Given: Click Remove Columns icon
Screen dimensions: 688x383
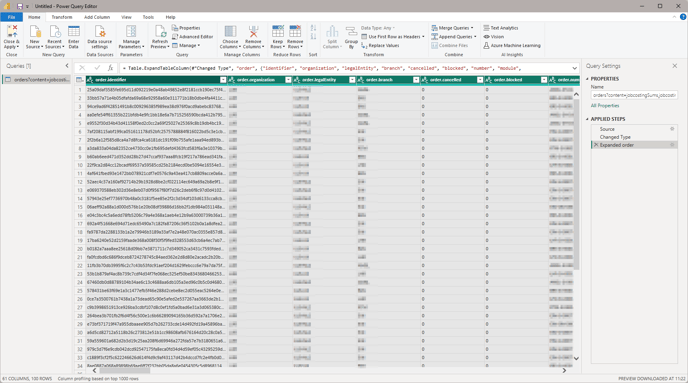Looking at the screenshot, I should [x=253, y=32].
